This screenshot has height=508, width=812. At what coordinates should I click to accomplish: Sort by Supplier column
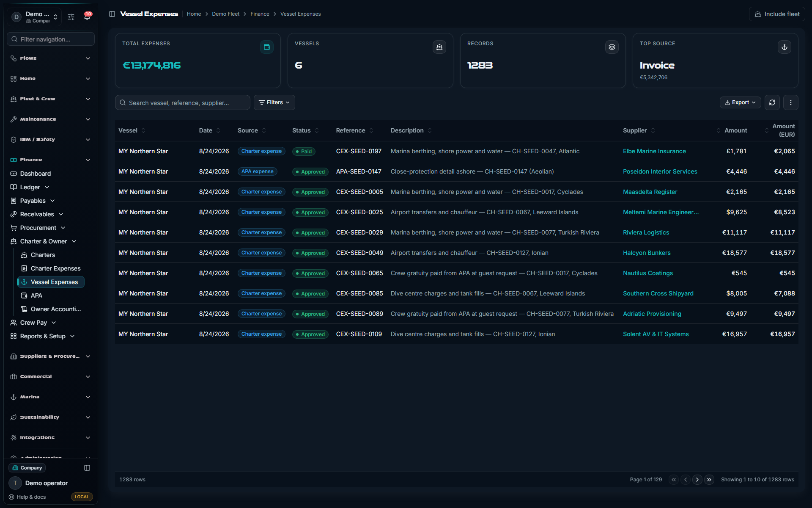coord(639,130)
